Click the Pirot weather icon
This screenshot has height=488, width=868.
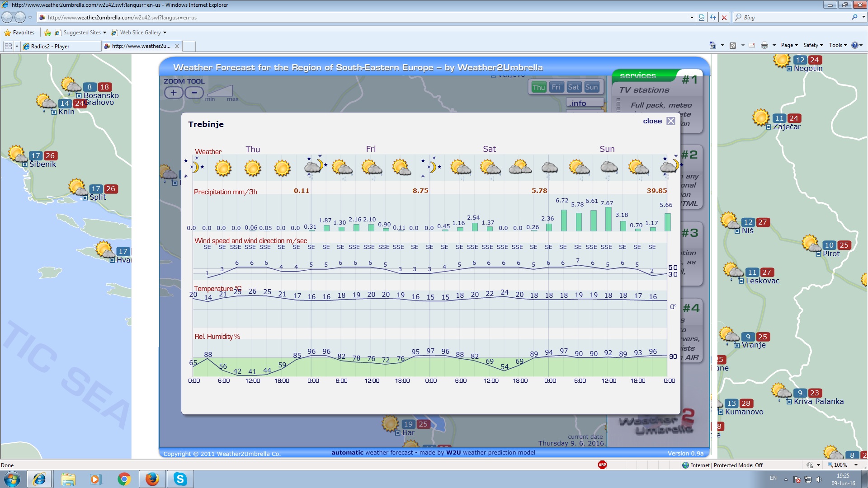click(811, 244)
